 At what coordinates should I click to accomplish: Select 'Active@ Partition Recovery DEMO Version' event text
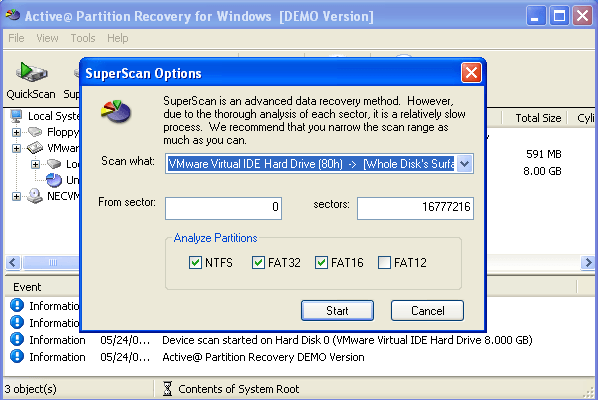coord(263,357)
